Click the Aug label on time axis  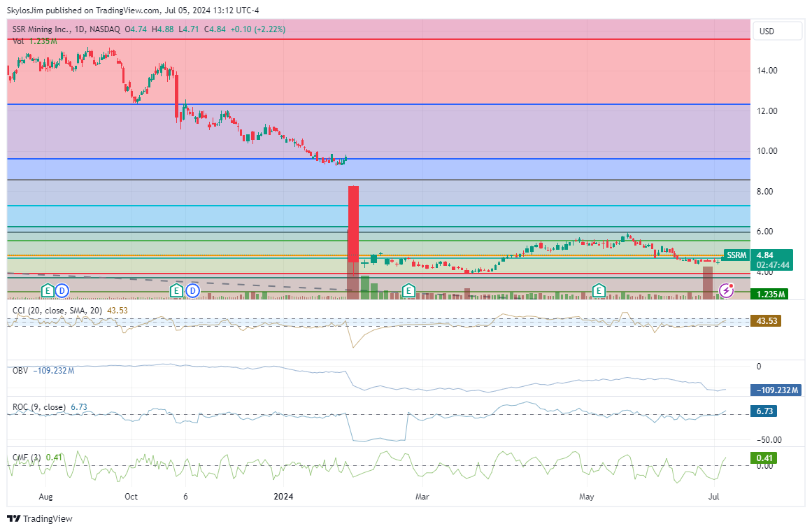coord(45,496)
